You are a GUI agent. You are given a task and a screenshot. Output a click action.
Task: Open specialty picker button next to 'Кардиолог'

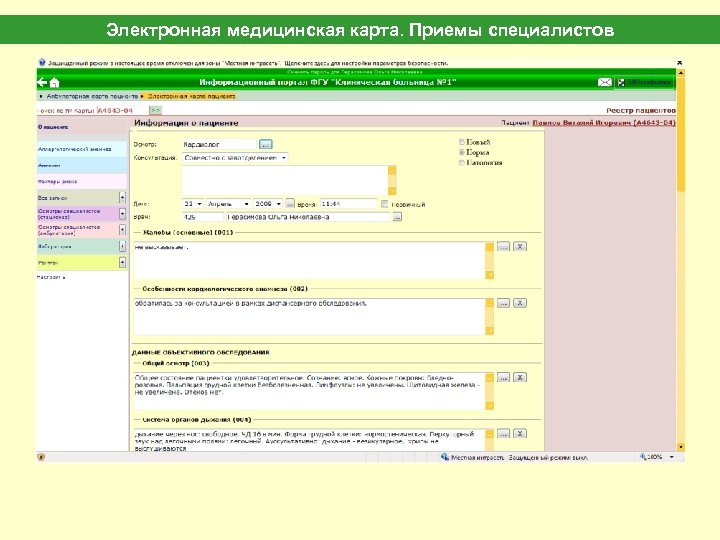[x=265, y=144]
